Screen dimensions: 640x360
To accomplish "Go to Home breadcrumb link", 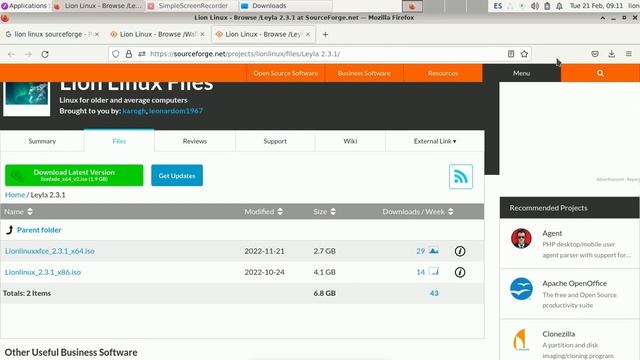I will point(15,195).
